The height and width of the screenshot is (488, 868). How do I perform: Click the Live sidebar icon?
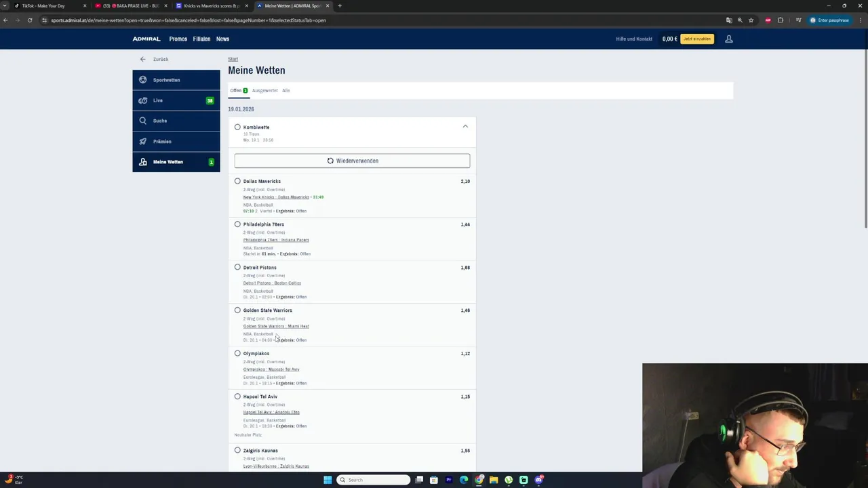pyautogui.click(x=142, y=100)
